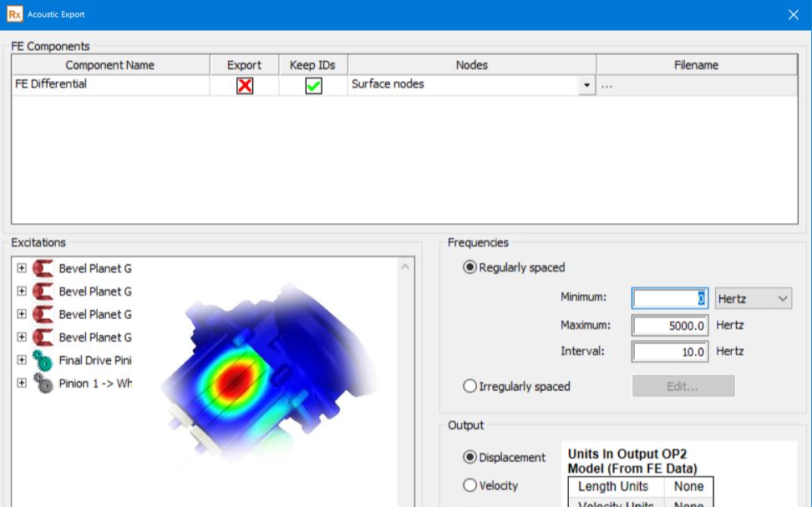Click the Filename column header
The image size is (812, 507).
pos(697,65)
